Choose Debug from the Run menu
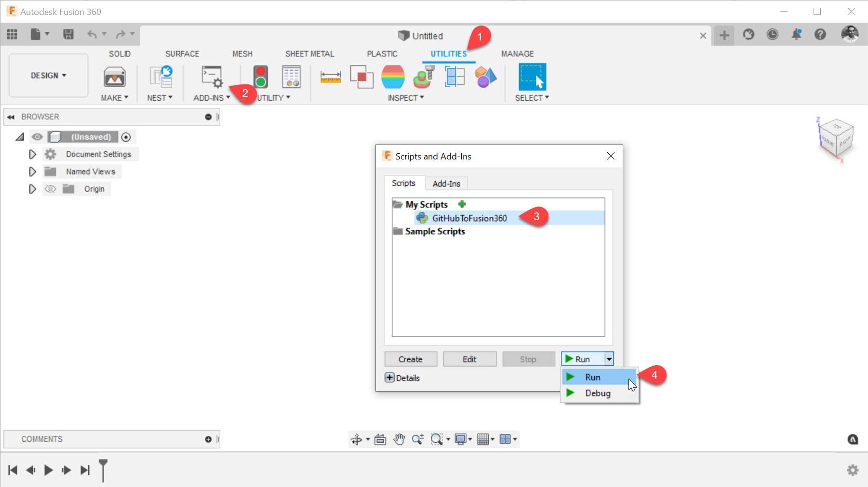Image resolution: width=868 pixels, height=487 pixels. (601, 393)
